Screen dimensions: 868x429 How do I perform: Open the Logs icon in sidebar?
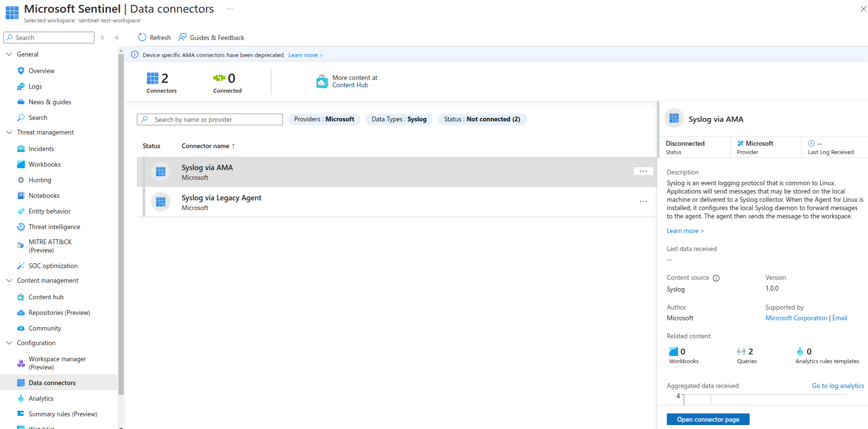tap(21, 86)
